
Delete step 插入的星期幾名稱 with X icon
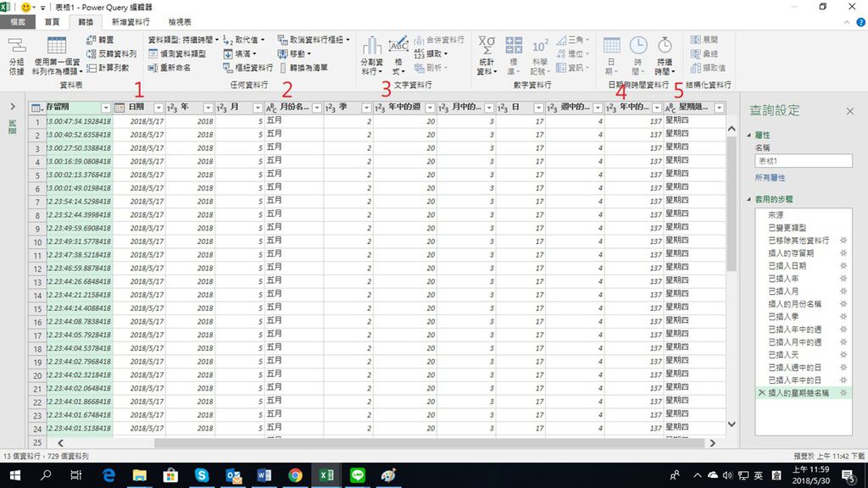tap(762, 393)
